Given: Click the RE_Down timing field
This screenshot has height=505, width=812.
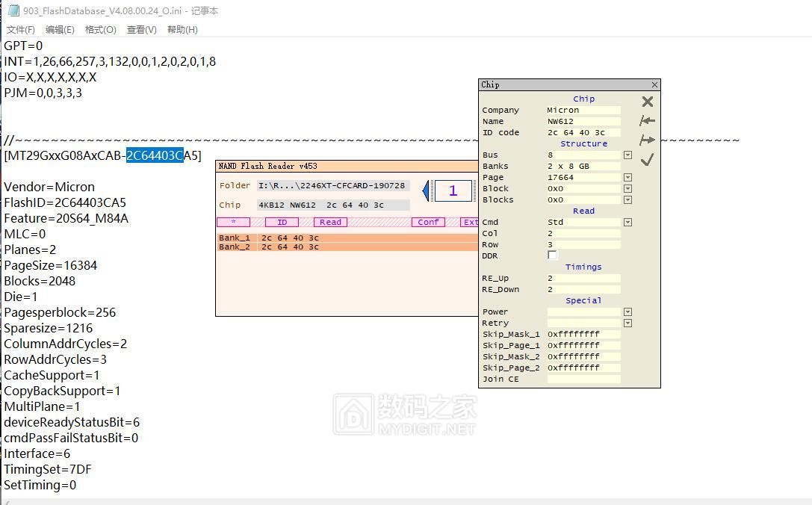Looking at the screenshot, I should point(583,290).
